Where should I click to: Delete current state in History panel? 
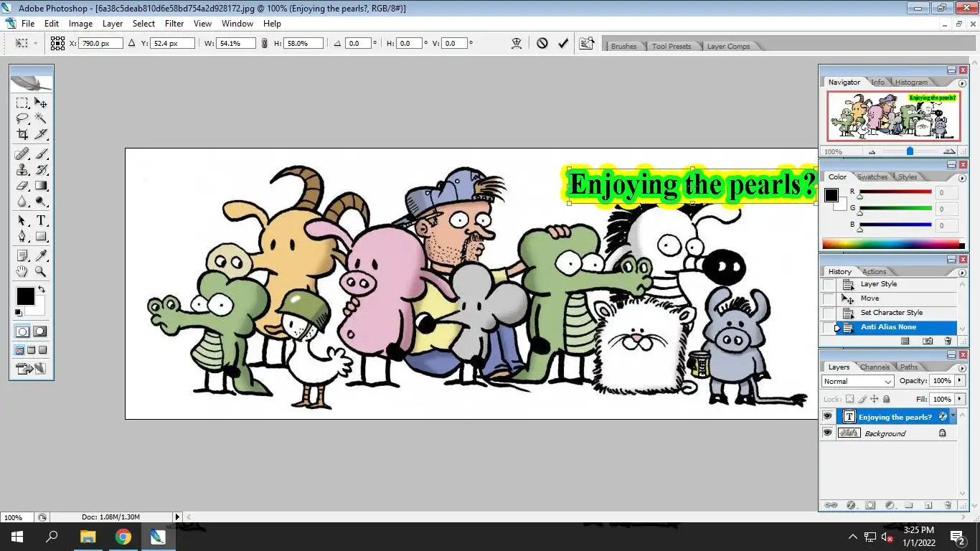(x=948, y=342)
